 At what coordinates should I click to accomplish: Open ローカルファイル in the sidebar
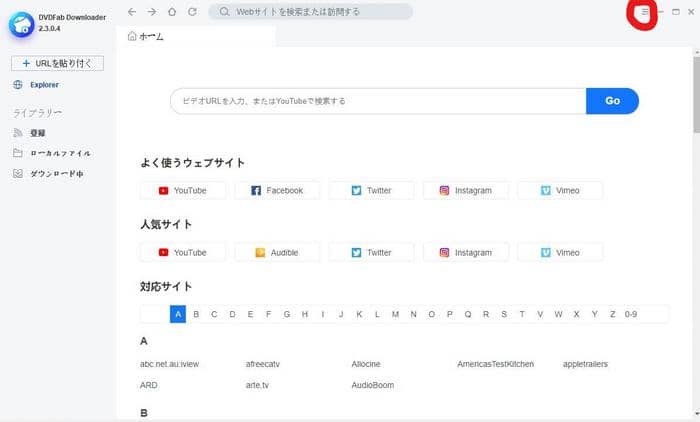[x=60, y=153]
